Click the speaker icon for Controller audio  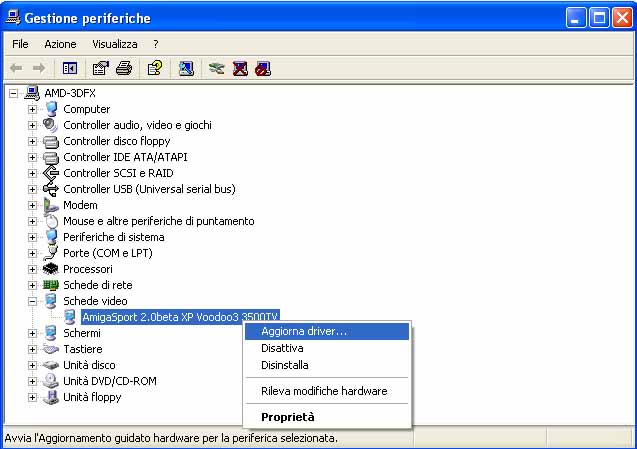[50, 125]
